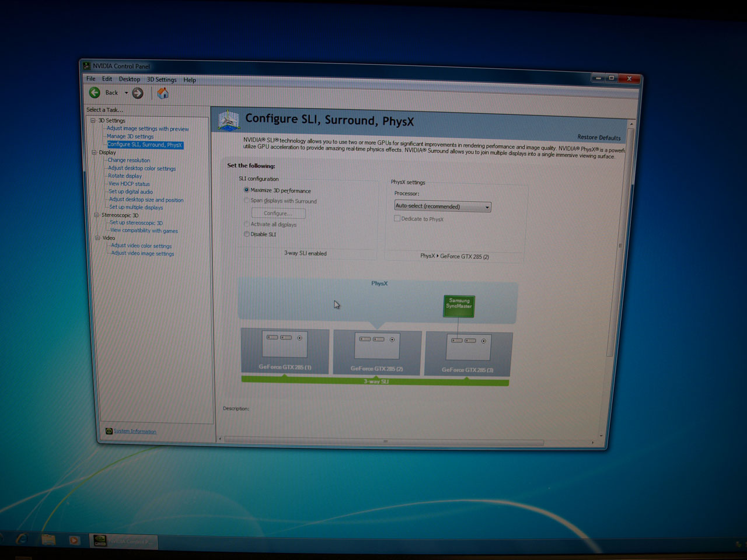Click the horizontal scrollbar thumb at bottom
The image size is (747, 560).
coord(384,442)
